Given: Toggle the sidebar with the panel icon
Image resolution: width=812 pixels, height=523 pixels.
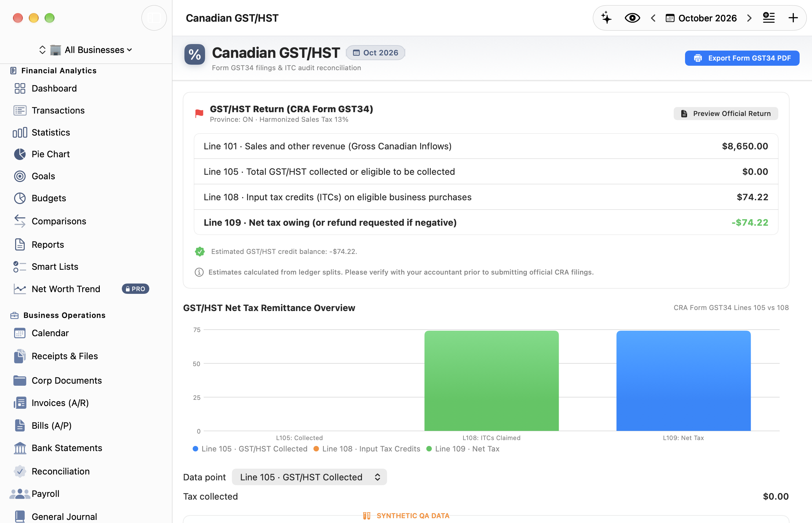Looking at the screenshot, I should click(154, 18).
